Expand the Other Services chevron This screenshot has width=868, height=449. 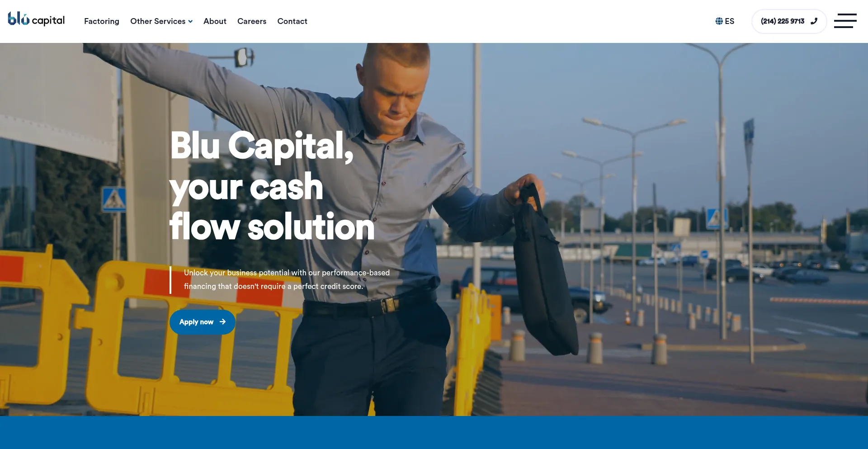coord(190,22)
